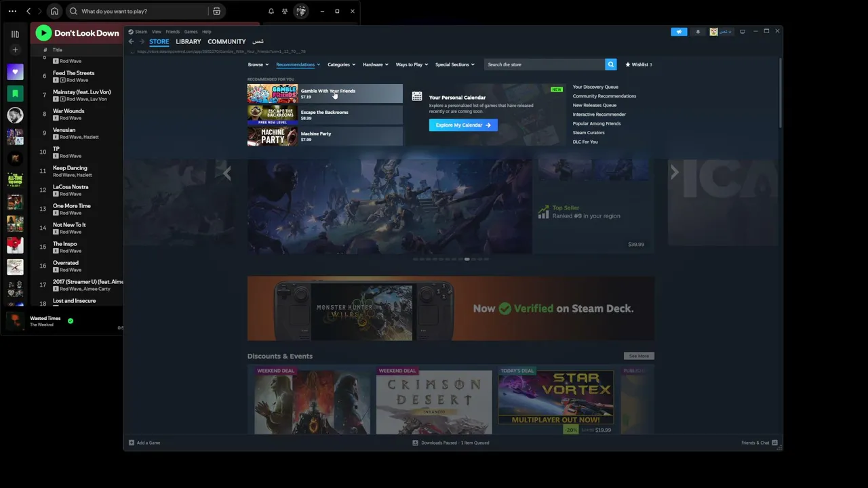Open Interactive Recommender link

click(x=599, y=115)
